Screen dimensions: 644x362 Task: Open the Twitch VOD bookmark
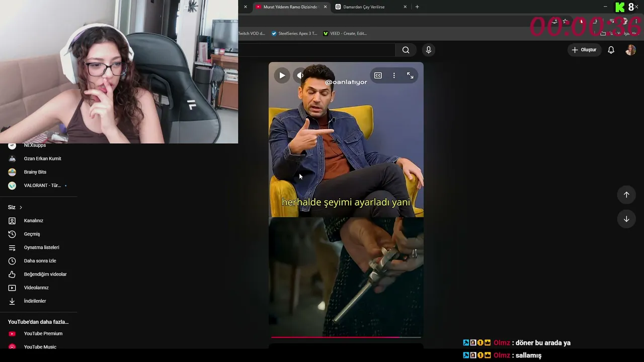pos(252,34)
